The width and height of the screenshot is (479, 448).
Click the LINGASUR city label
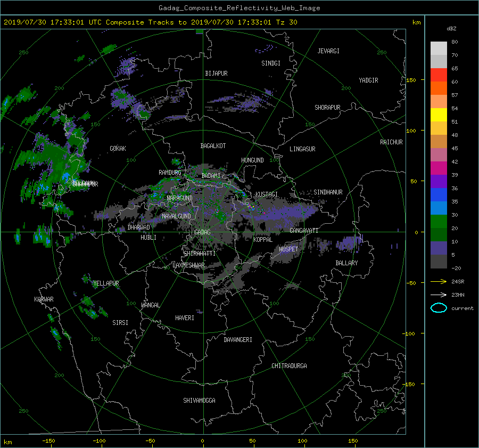(x=302, y=149)
